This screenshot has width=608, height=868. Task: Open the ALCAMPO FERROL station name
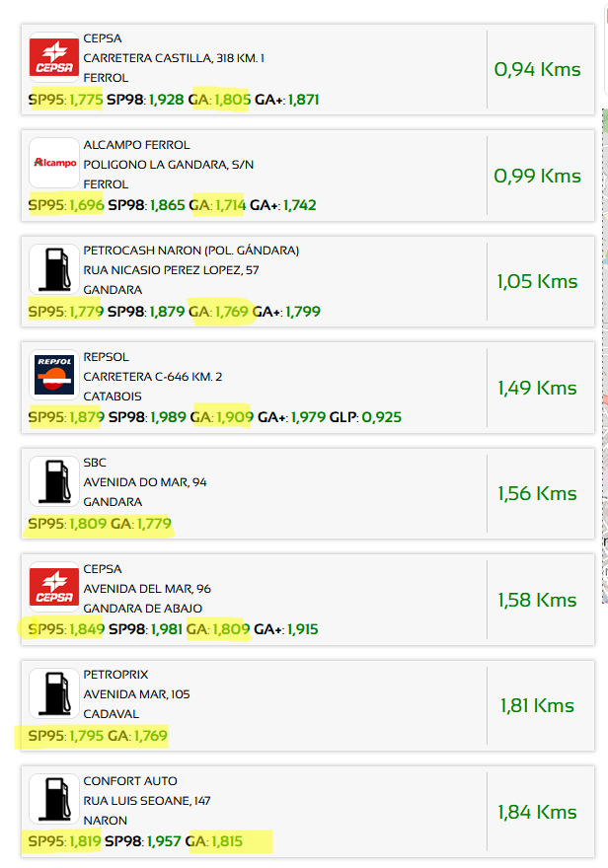(x=136, y=145)
